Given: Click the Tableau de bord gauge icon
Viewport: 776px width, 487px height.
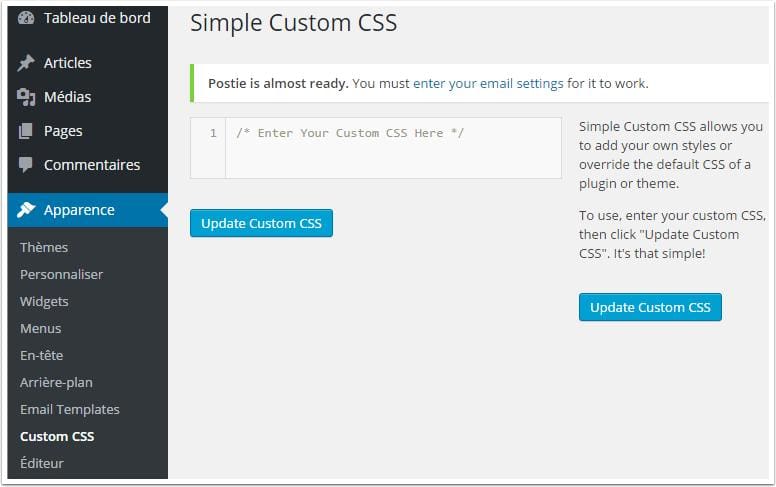Looking at the screenshot, I should [26, 18].
